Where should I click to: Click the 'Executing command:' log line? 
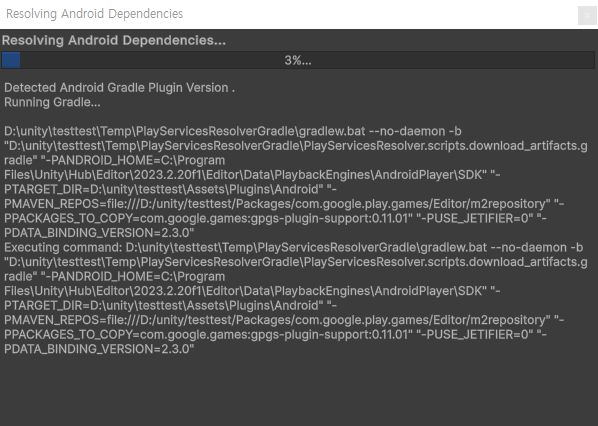click(x=294, y=248)
